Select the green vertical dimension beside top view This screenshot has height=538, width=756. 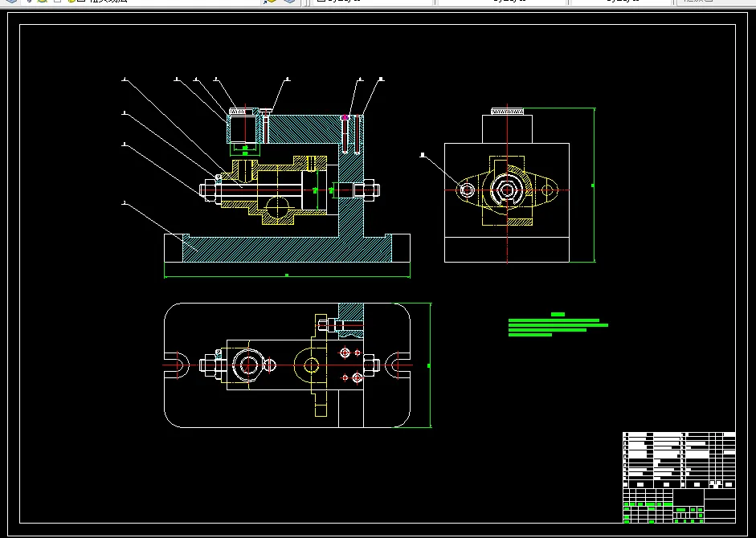click(x=430, y=365)
